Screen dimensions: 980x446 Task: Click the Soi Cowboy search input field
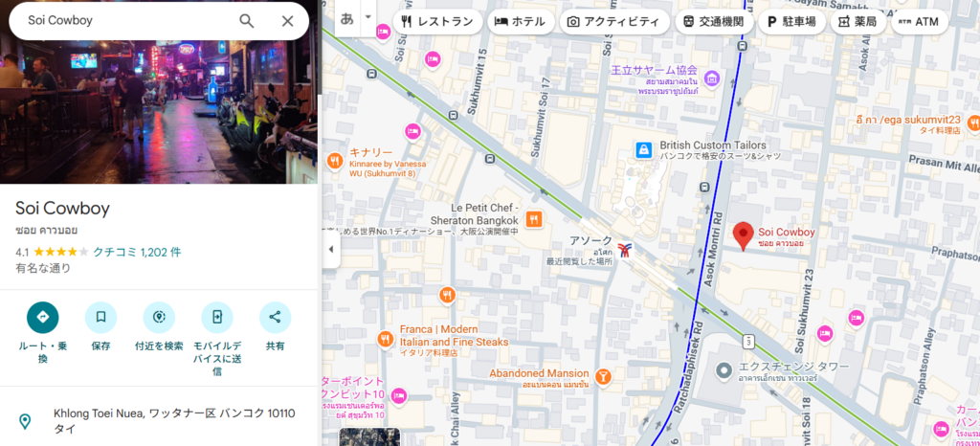click(128, 21)
